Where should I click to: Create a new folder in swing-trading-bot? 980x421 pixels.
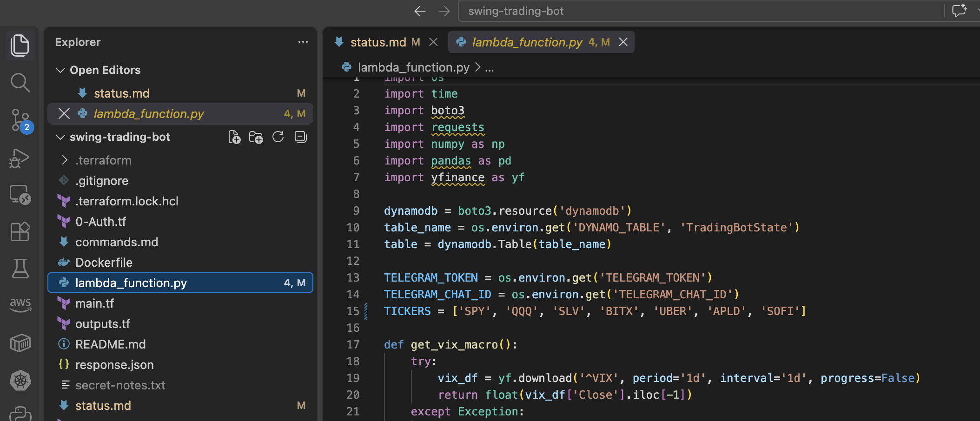pos(256,137)
